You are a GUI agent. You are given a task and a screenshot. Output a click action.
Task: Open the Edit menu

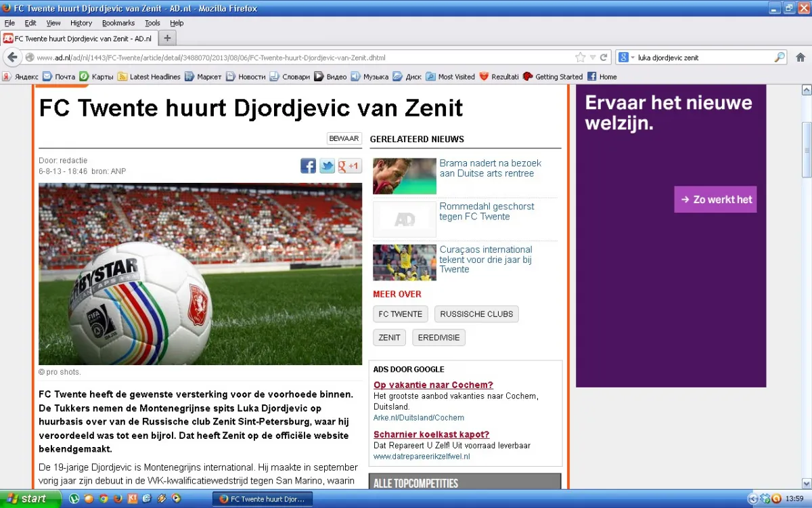30,23
